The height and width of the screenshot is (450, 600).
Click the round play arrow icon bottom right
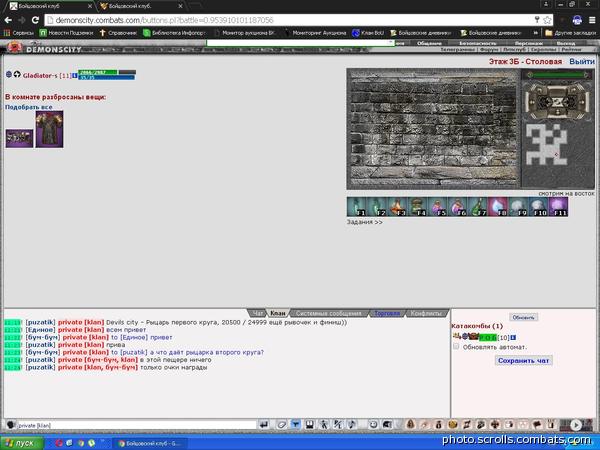[x=576, y=425]
